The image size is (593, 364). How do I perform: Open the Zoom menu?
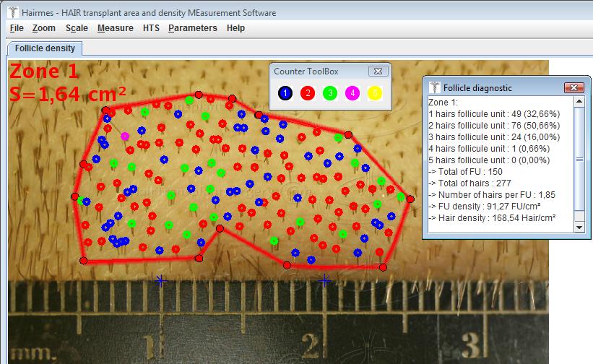(44, 28)
